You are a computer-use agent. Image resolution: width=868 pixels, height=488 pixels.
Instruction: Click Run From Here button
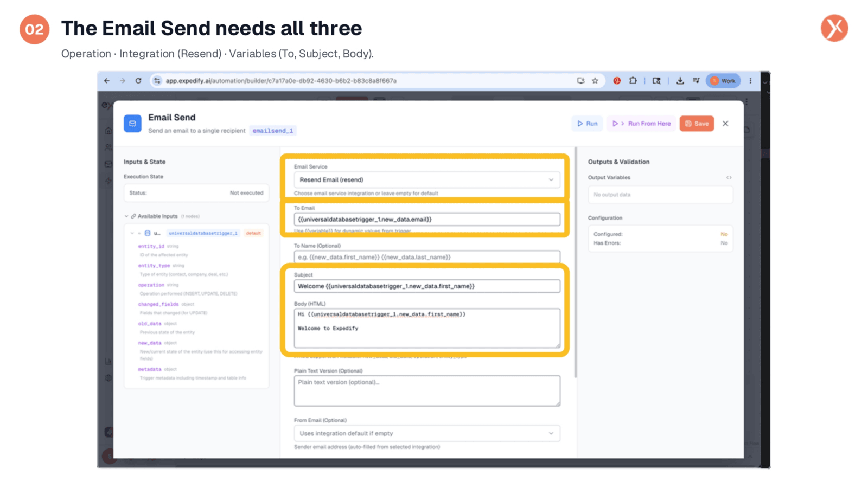click(x=641, y=124)
